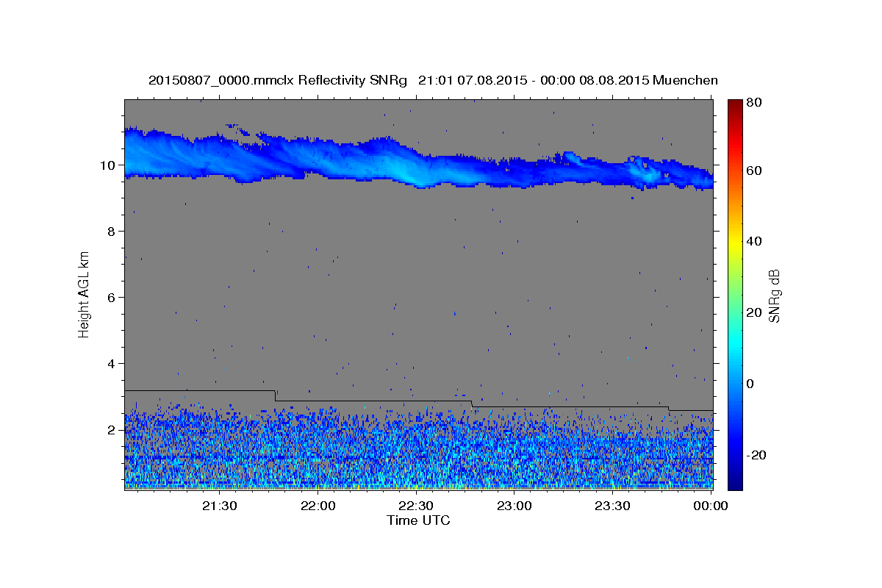
Task: Click the colorbar value -20
Action: pyautogui.click(x=755, y=454)
